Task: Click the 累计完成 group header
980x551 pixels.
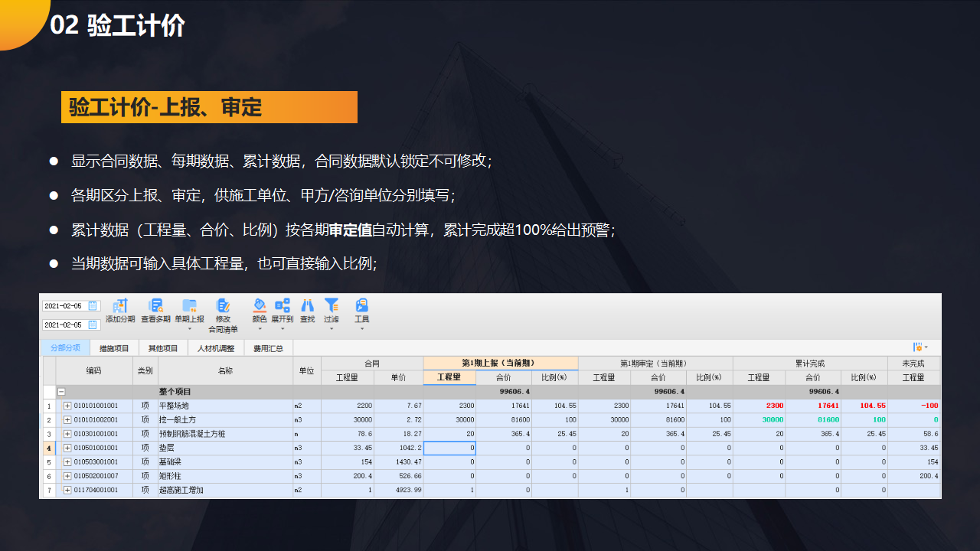Action: point(810,364)
